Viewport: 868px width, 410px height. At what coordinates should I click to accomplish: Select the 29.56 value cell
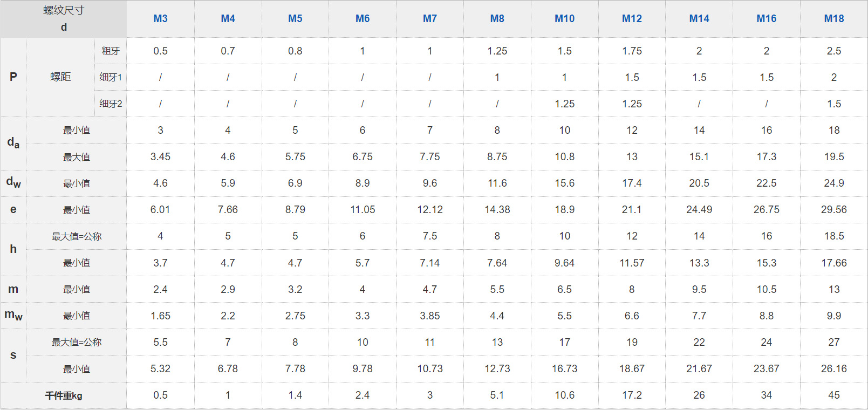click(833, 209)
